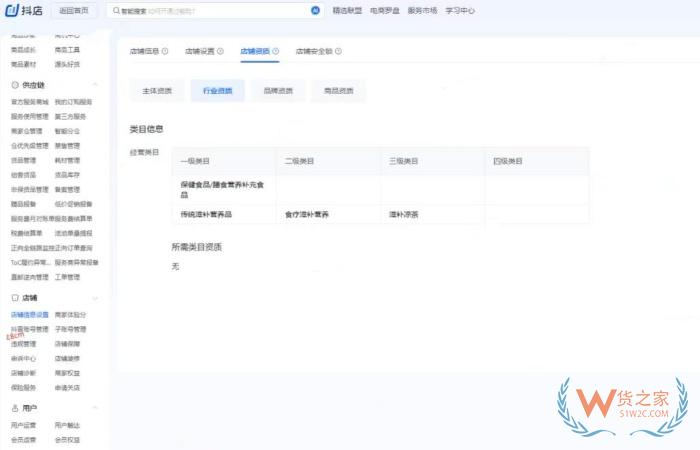Open 子账号管理 in the sidebar
The height and width of the screenshot is (450, 700).
pos(70,329)
